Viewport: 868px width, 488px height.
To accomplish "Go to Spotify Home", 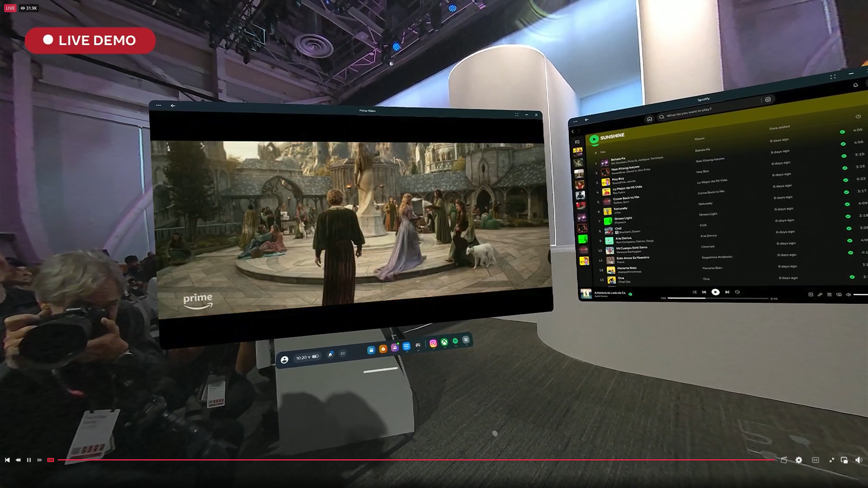I will point(649,119).
